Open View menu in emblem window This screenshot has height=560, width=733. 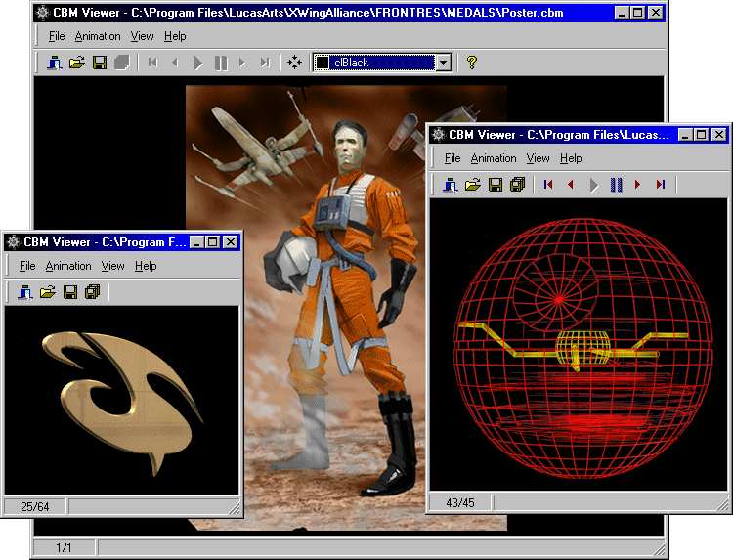[x=112, y=266]
